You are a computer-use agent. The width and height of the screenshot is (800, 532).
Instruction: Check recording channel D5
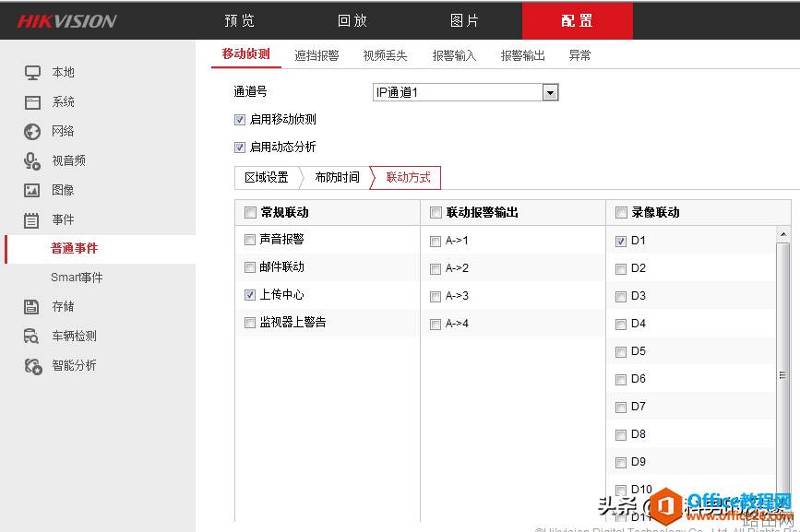621,352
